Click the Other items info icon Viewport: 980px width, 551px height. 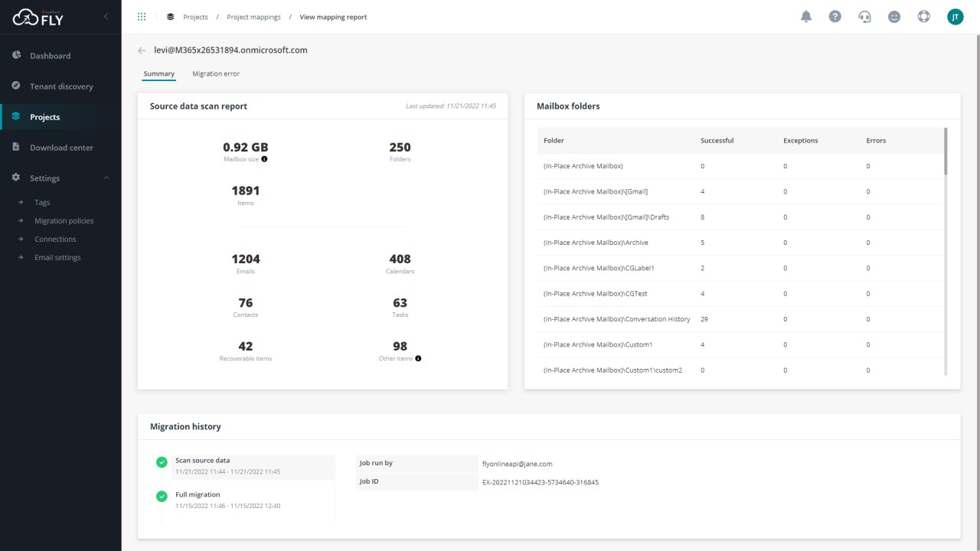point(418,358)
